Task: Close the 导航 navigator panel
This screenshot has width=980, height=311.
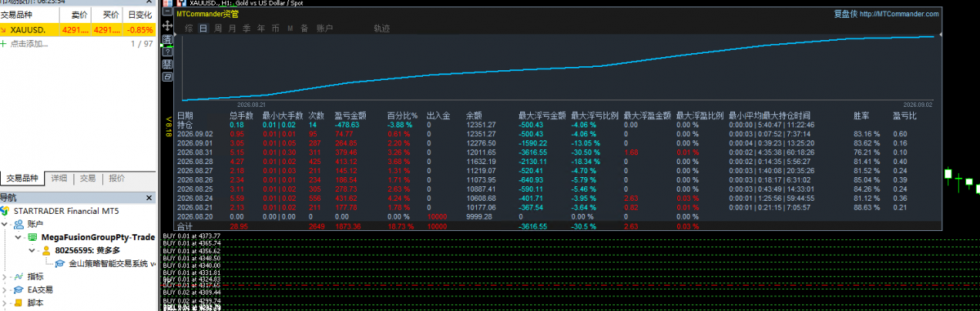Action: pyautogui.click(x=149, y=198)
